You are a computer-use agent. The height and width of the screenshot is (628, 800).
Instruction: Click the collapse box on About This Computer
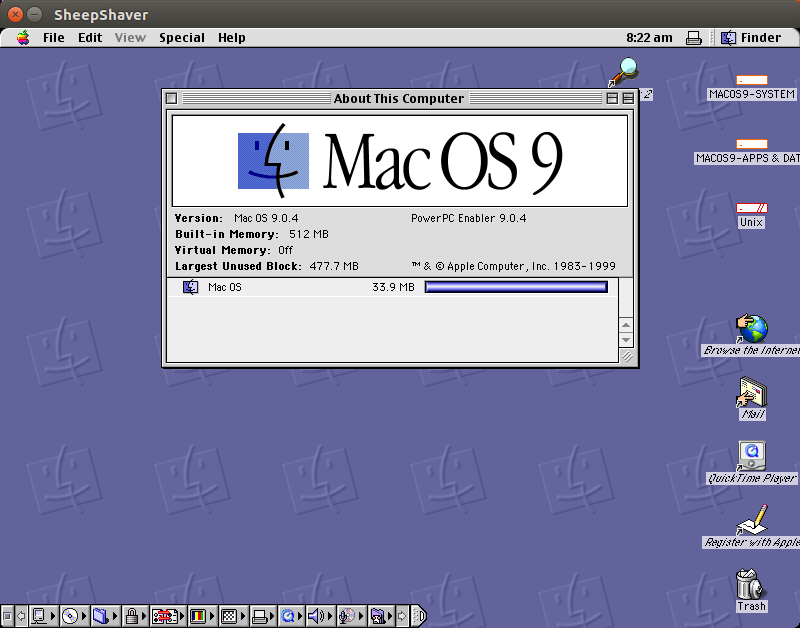628,98
